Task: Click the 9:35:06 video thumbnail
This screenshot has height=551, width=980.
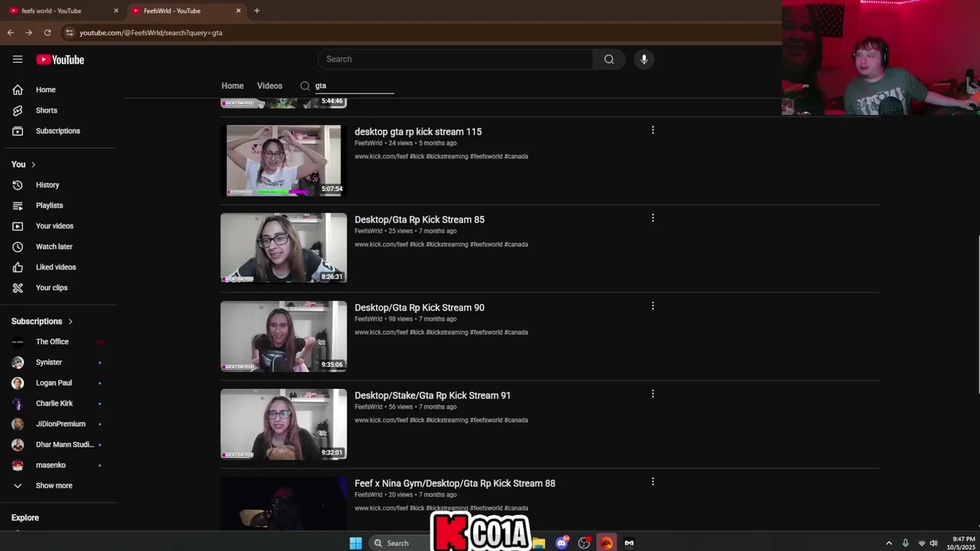Action: (283, 336)
